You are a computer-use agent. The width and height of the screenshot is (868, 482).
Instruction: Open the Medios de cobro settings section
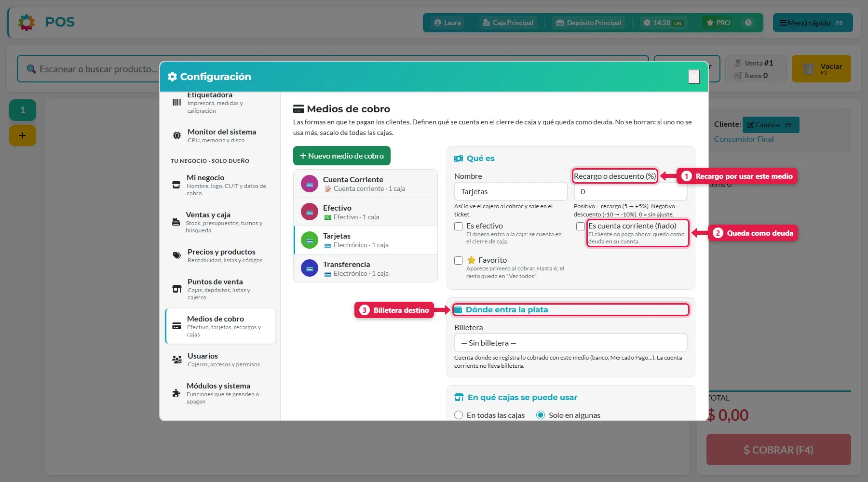pos(220,326)
